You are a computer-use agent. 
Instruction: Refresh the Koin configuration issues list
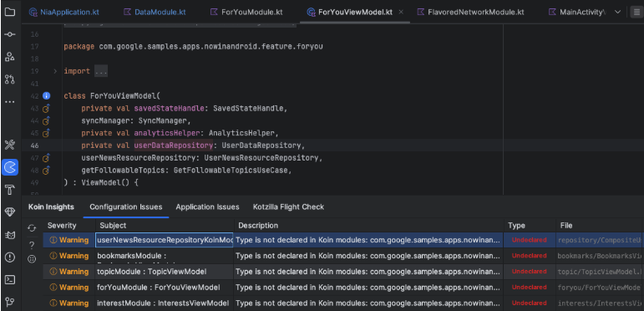(x=32, y=228)
